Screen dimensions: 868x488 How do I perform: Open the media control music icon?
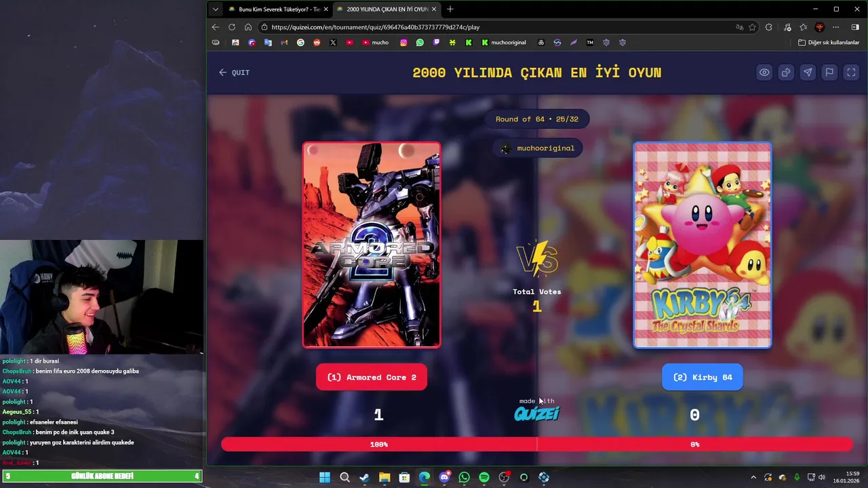[787, 27]
